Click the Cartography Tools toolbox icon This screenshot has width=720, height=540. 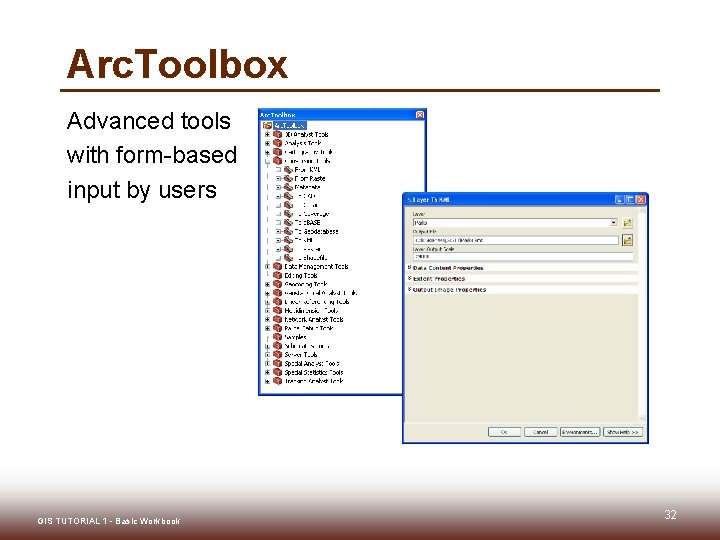point(277,152)
